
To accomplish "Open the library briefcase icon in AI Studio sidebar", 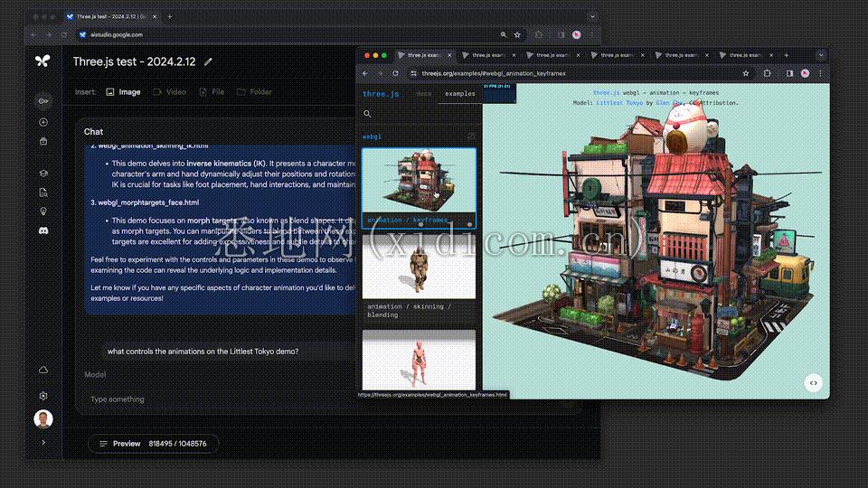I will coord(43,141).
